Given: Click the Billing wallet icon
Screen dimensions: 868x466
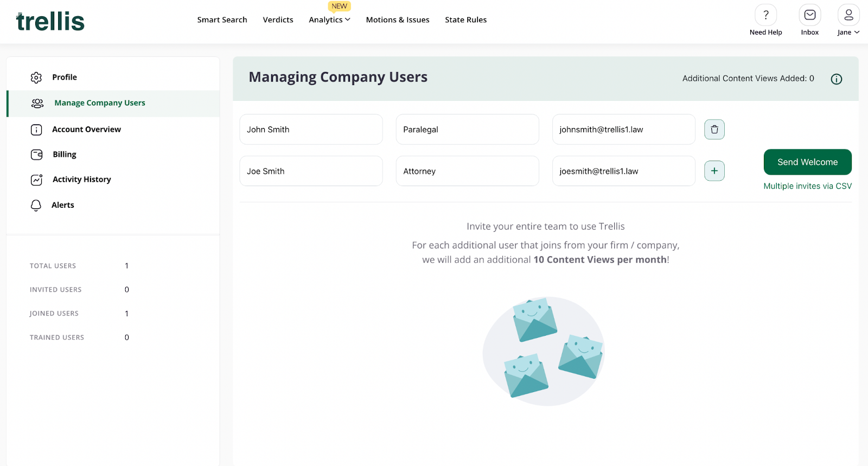Looking at the screenshot, I should (37, 155).
